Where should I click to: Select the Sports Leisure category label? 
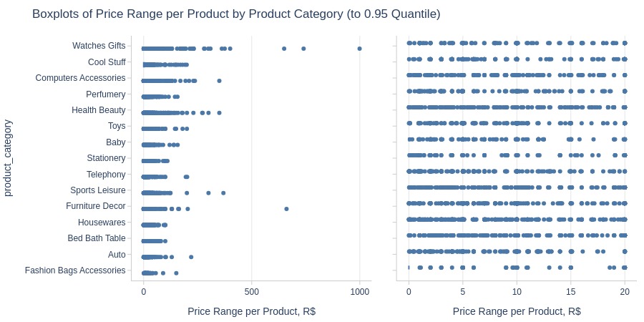coord(98,190)
